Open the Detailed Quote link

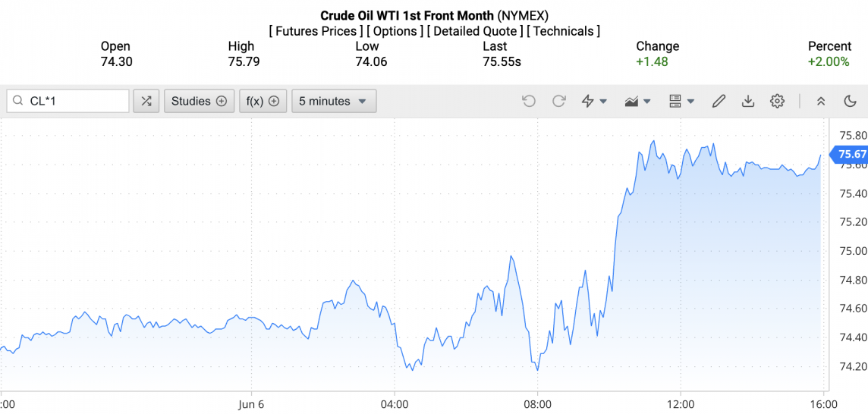coord(475,31)
